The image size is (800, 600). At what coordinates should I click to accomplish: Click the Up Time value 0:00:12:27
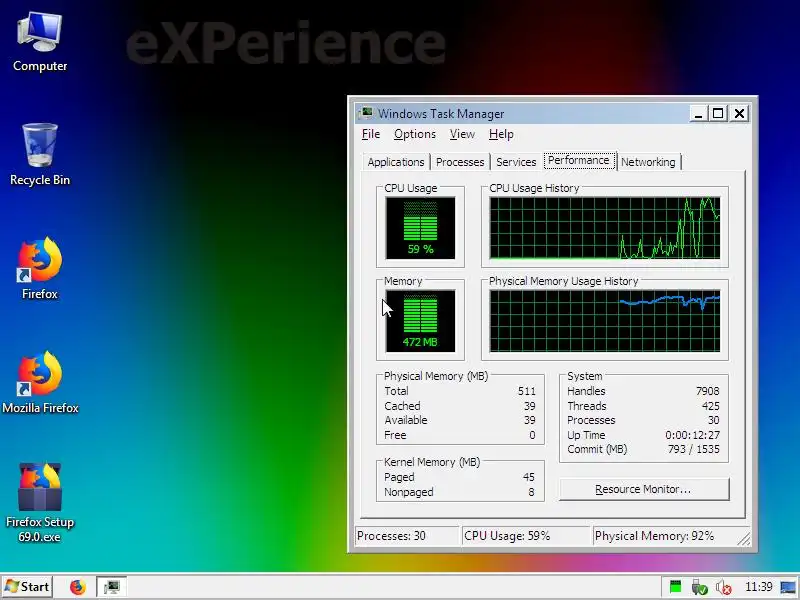[x=692, y=435]
